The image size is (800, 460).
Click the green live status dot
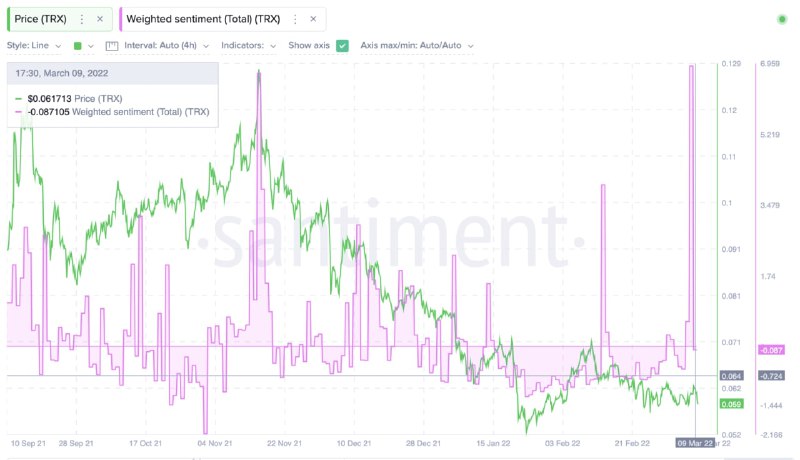781,19
